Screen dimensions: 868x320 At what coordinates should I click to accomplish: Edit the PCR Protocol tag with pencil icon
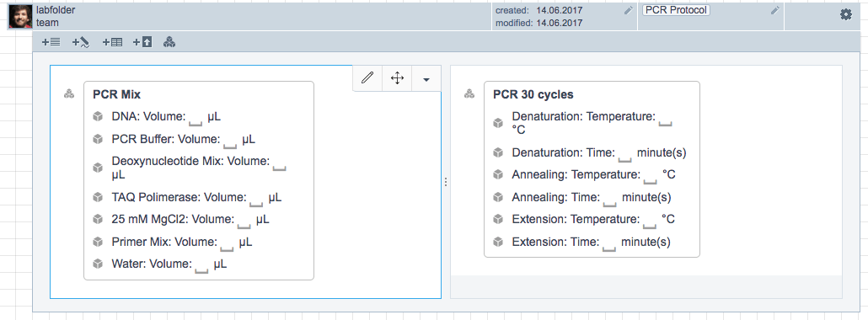coord(775,10)
